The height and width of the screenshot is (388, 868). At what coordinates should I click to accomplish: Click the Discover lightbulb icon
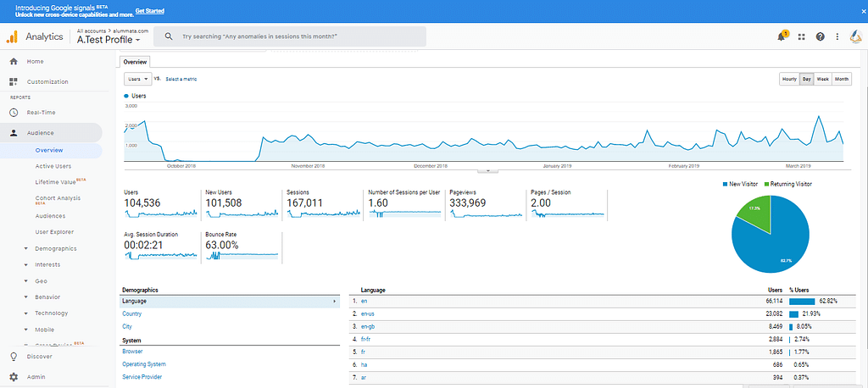click(14, 357)
